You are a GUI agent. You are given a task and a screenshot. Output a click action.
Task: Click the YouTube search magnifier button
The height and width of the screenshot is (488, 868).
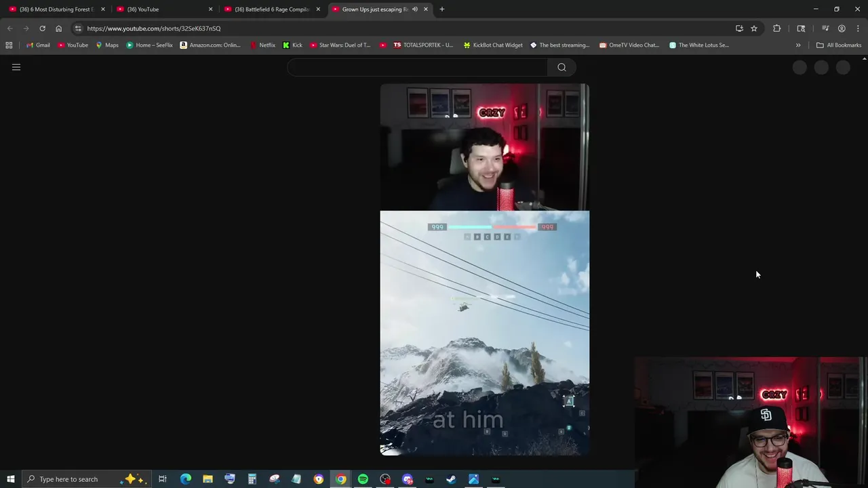561,67
